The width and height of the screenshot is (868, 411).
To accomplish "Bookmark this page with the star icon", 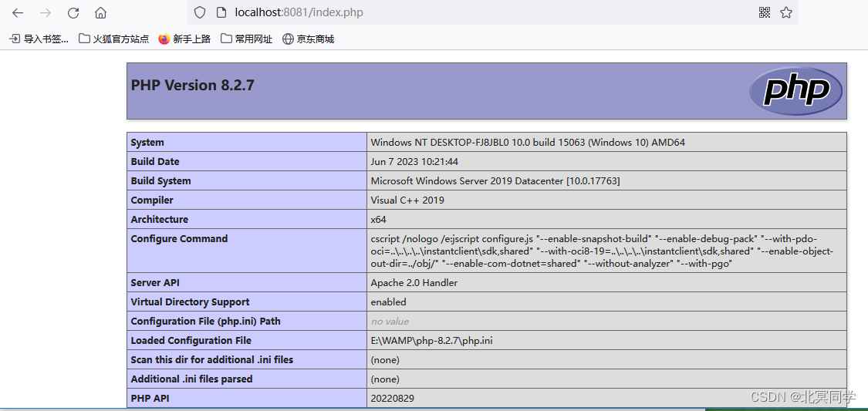I will point(786,12).
